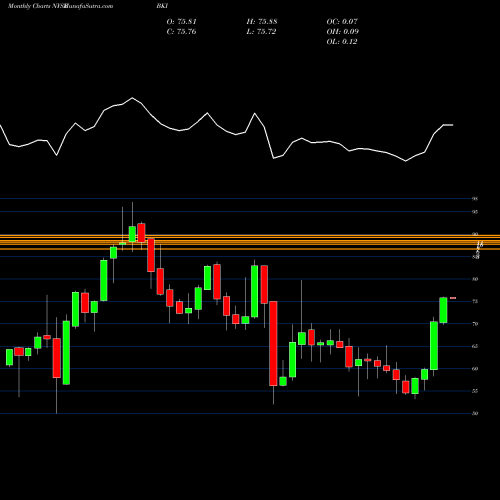500x500 pixels.
Task: Click the latest tiny red candle near 75
Action: [453, 298]
